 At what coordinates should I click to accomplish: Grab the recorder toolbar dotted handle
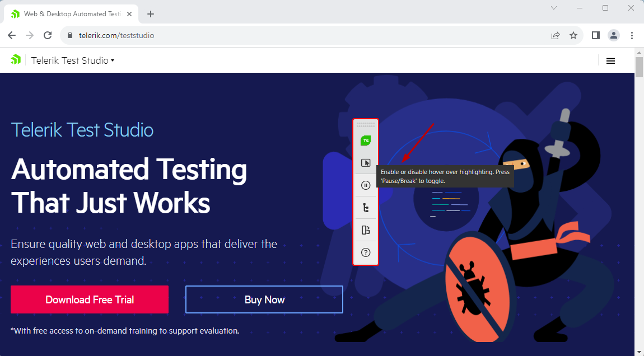(366, 124)
